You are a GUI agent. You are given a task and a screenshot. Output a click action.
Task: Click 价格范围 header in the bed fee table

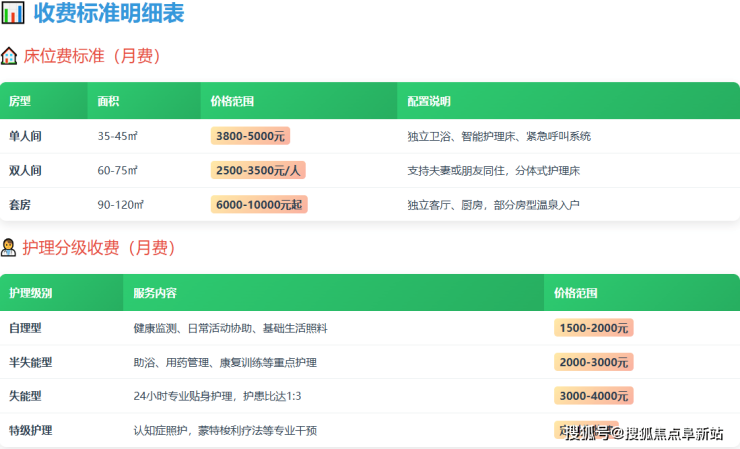[x=232, y=101]
